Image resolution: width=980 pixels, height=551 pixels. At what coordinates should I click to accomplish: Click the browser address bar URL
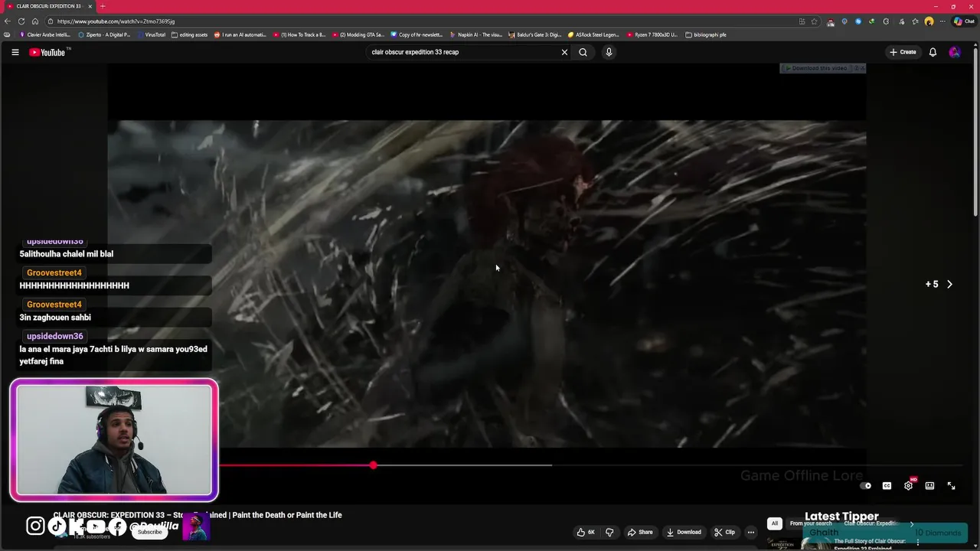click(116, 21)
